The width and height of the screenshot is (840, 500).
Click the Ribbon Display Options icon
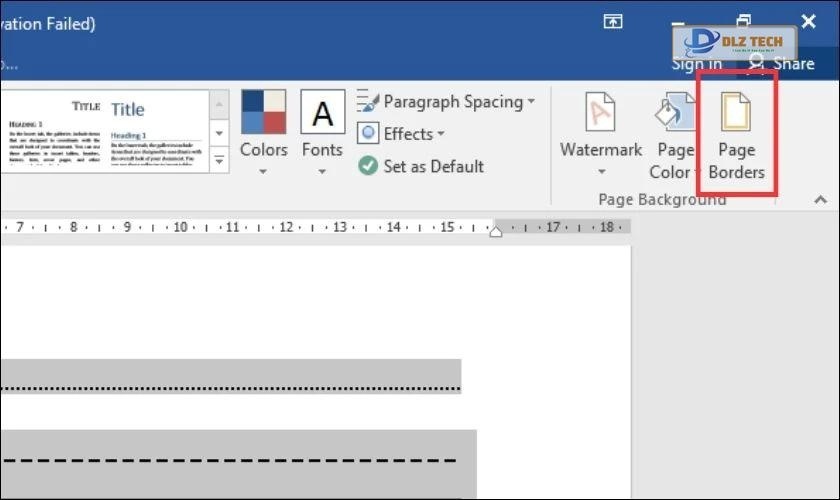(x=612, y=22)
